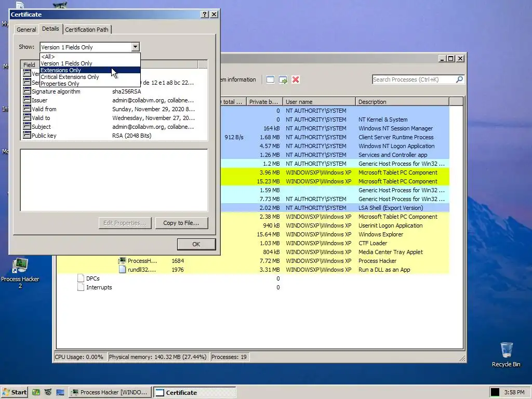
Task: Select the Signature algorithm field icon
Action: [27, 91]
